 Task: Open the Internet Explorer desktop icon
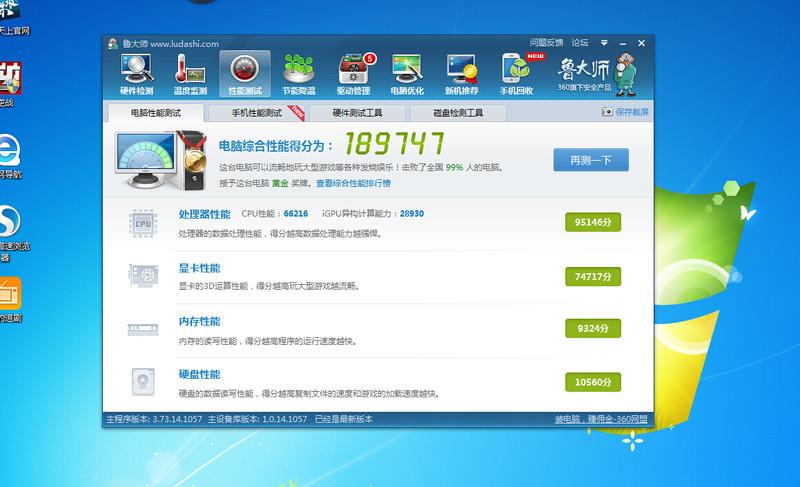pyautogui.click(x=9, y=150)
